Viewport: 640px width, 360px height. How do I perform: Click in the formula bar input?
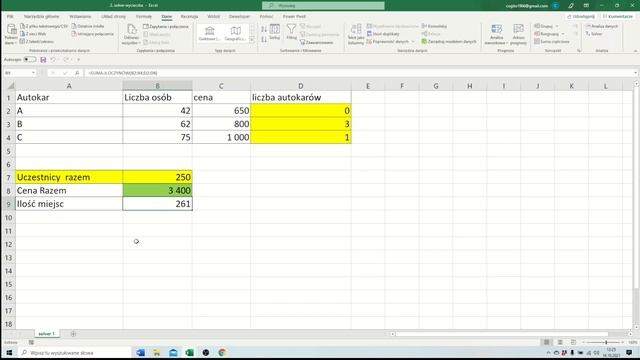tap(358, 73)
